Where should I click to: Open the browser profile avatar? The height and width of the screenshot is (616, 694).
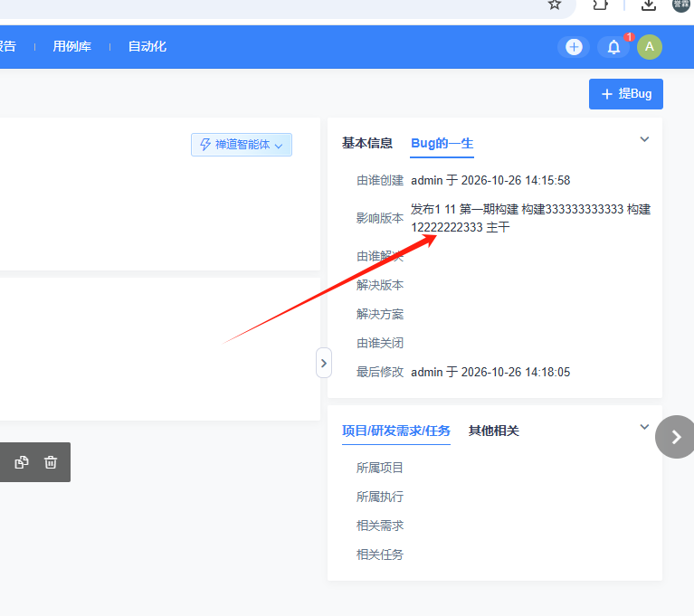click(x=680, y=5)
